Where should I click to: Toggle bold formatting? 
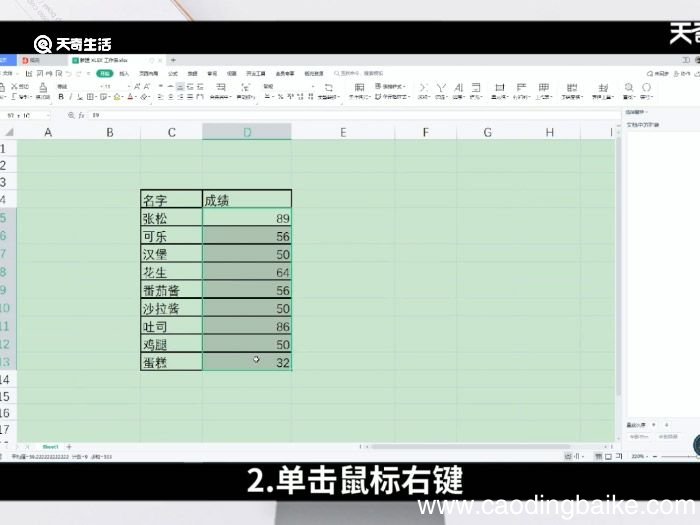(61, 96)
